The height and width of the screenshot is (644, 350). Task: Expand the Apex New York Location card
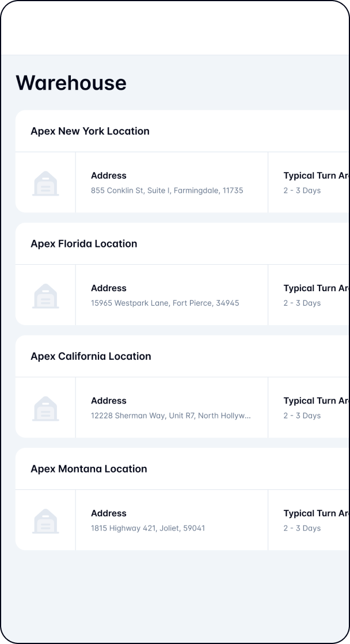90,131
